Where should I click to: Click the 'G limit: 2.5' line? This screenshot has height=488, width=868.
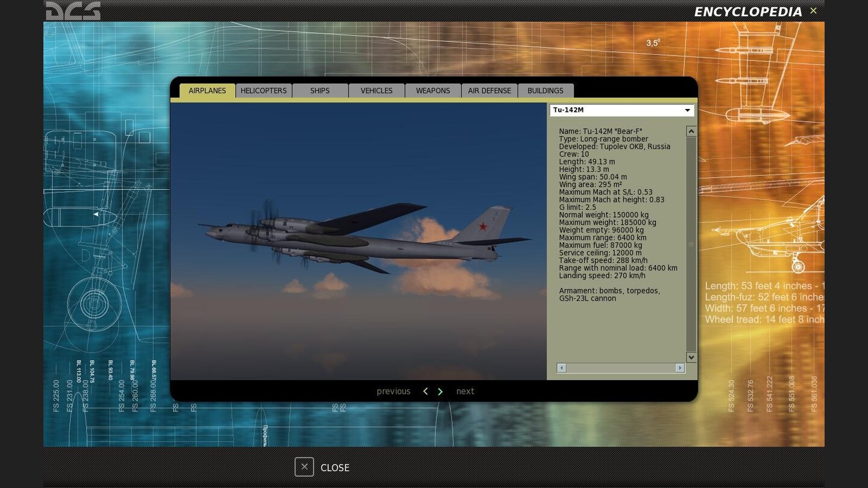[x=577, y=207]
